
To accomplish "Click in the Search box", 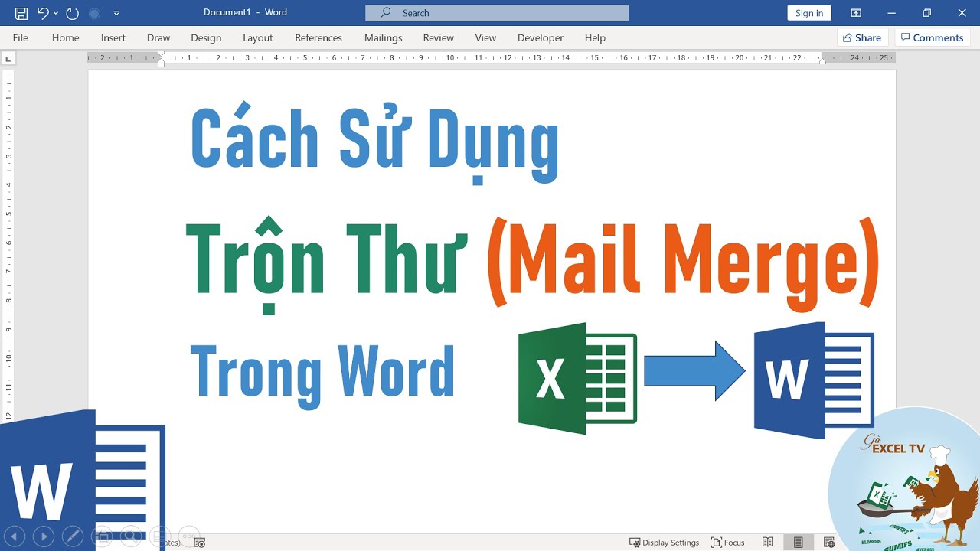I will tap(497, 13).
